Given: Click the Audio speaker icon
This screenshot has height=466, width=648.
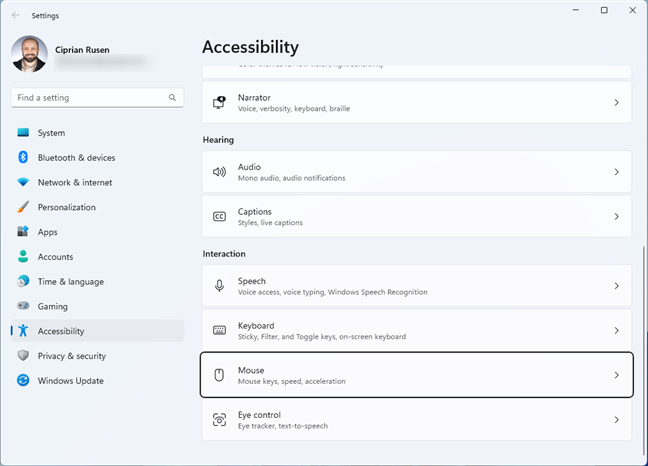Looking at the screenshot, I should pyautogui.click(x=219, y=172).
